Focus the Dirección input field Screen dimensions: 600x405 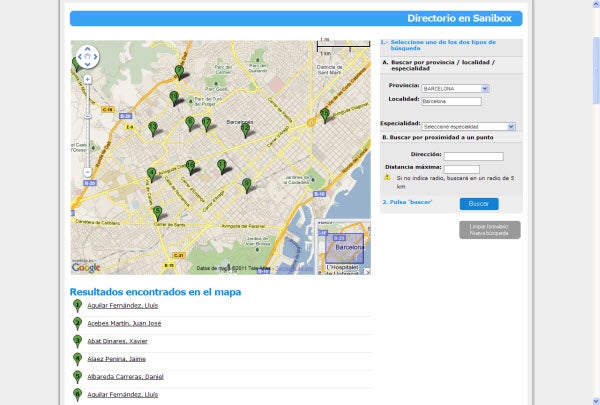(x=474, y=156)
